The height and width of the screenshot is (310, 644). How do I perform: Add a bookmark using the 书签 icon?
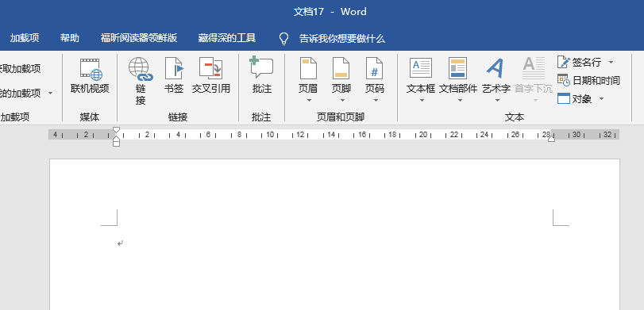[x=174, y=68]
